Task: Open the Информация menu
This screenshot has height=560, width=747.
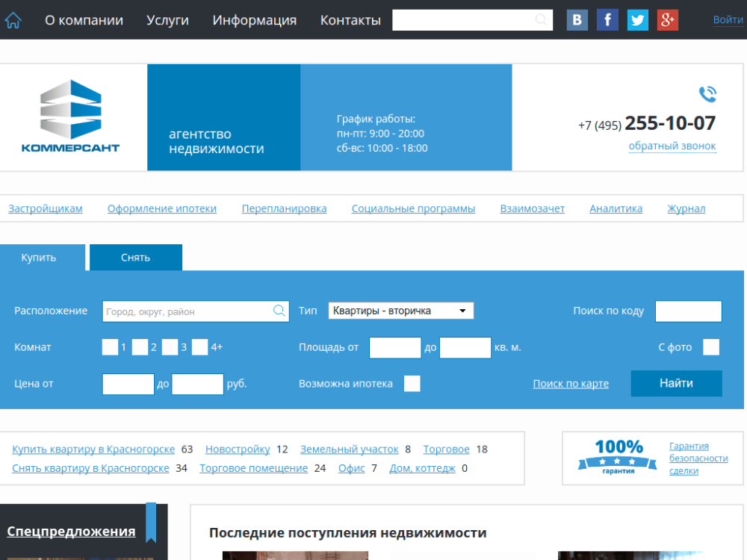Action: coord(255,20)
